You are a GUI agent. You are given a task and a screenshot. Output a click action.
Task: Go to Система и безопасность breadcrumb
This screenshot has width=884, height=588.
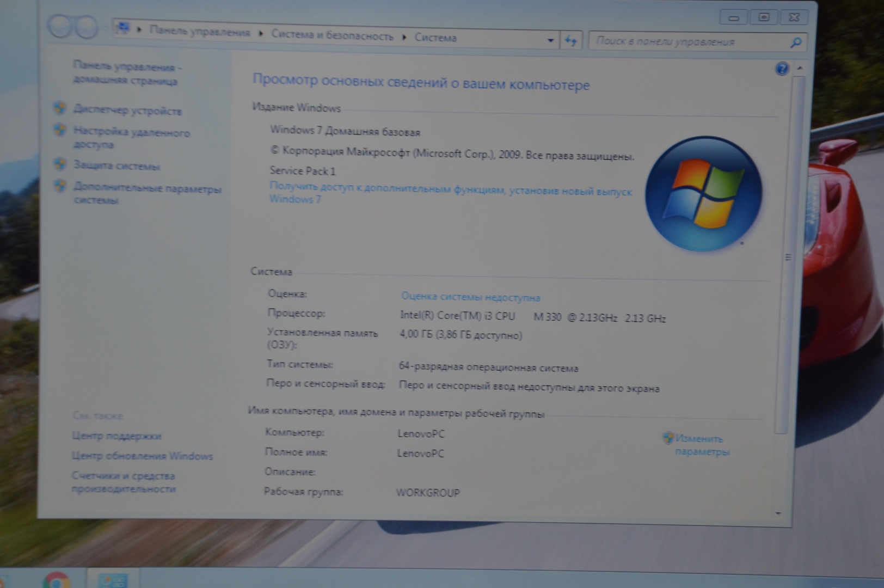(x=332, y=35)
